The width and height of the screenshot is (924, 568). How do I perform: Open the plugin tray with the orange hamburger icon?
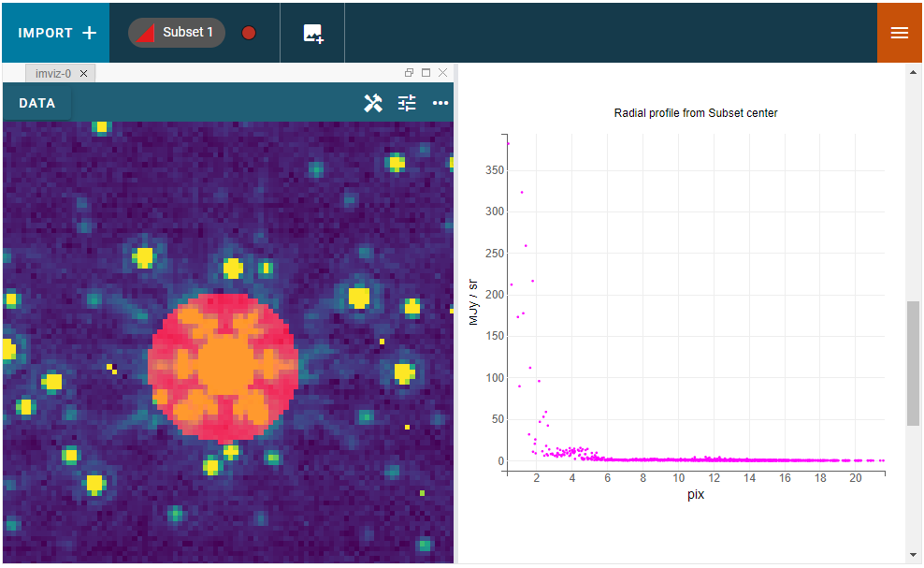pos(899,32)
